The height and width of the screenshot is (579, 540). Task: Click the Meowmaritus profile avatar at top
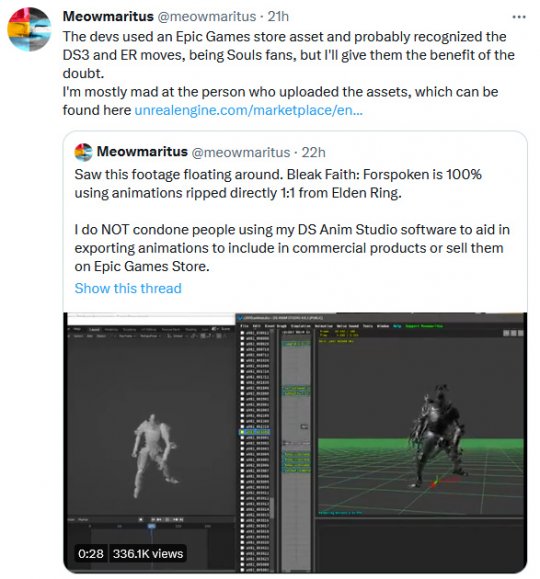point(29,29)
